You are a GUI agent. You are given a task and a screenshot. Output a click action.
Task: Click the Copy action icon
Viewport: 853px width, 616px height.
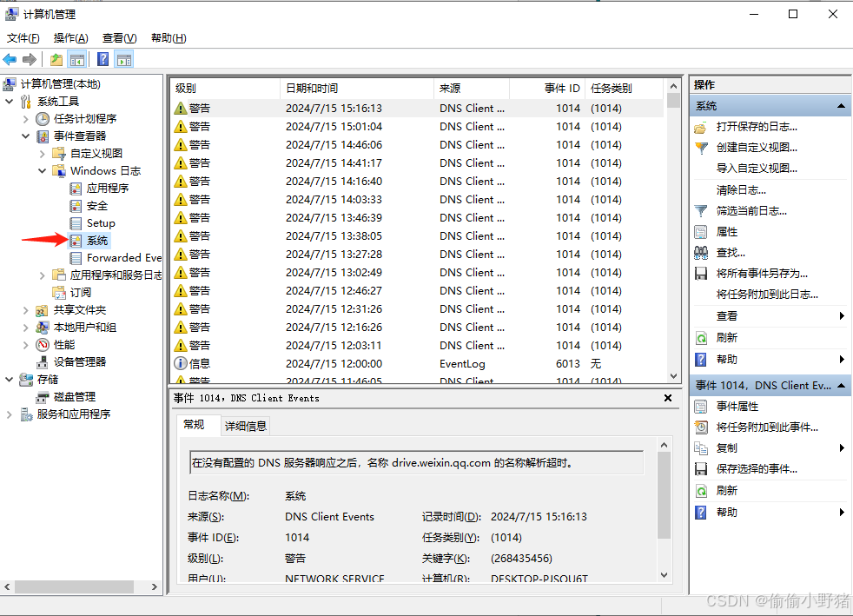701,447
